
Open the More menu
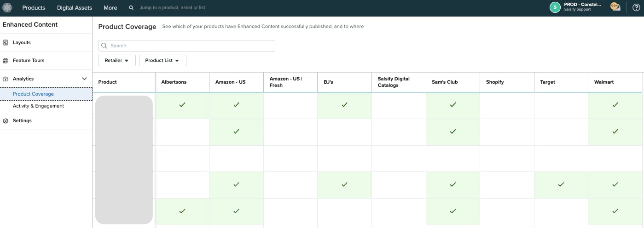(110, 8)
